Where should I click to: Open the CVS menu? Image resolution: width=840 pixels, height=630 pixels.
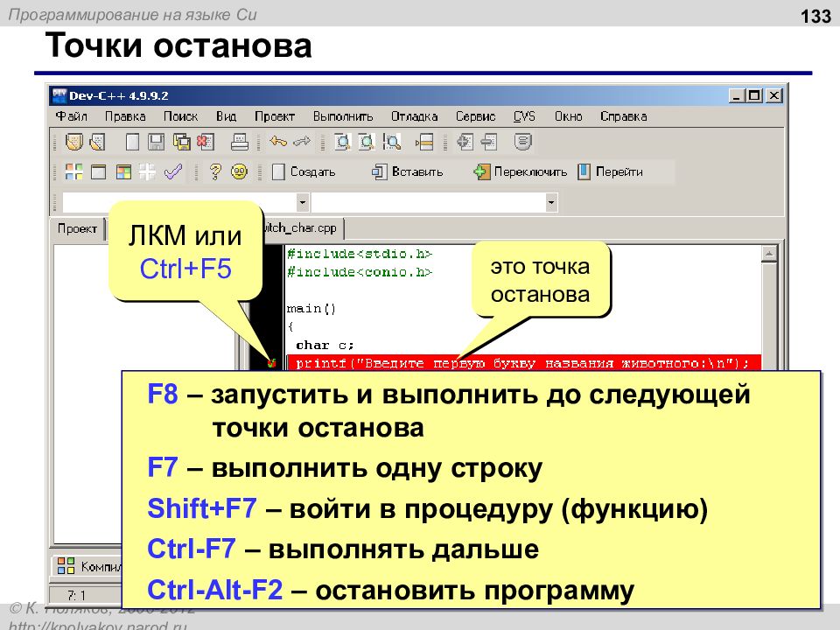click(x=524, y=116)
